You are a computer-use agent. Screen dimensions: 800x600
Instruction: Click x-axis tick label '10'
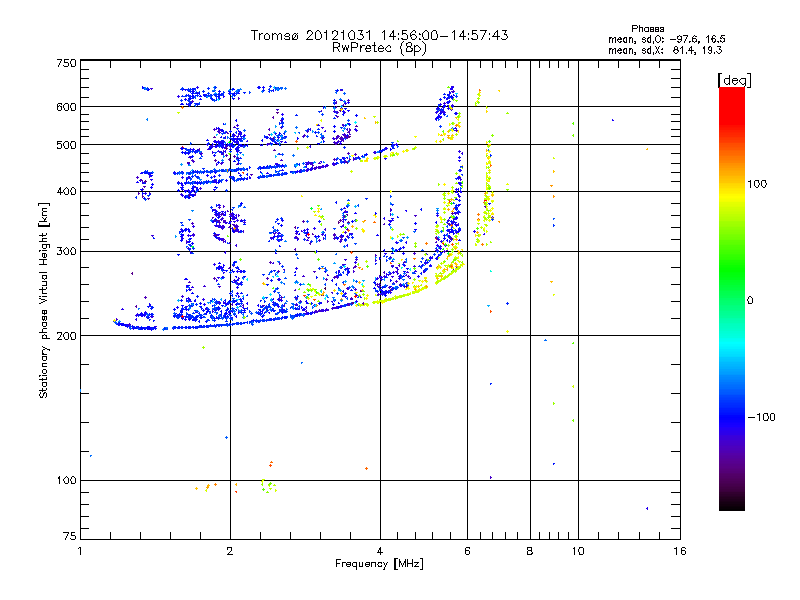tap(578, 551)
